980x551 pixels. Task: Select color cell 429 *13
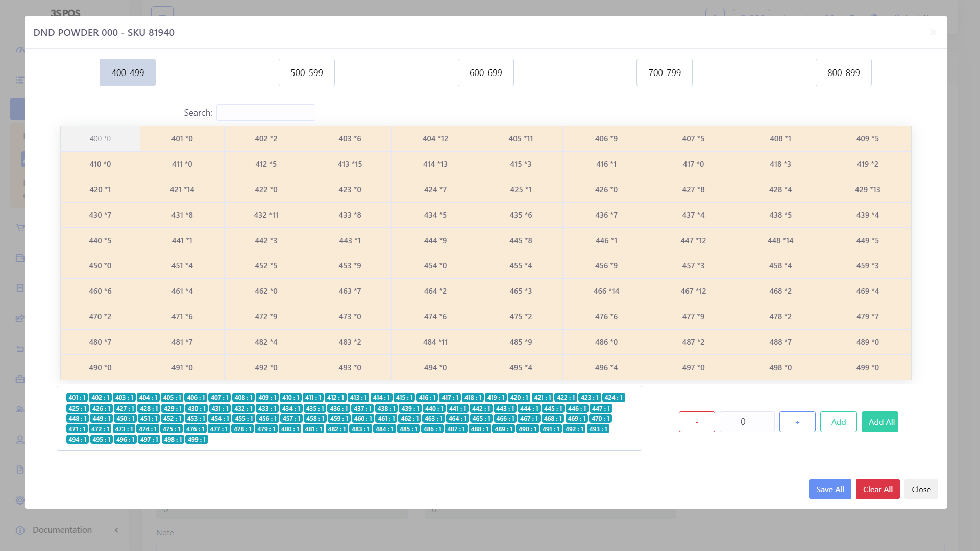[867, 190]
